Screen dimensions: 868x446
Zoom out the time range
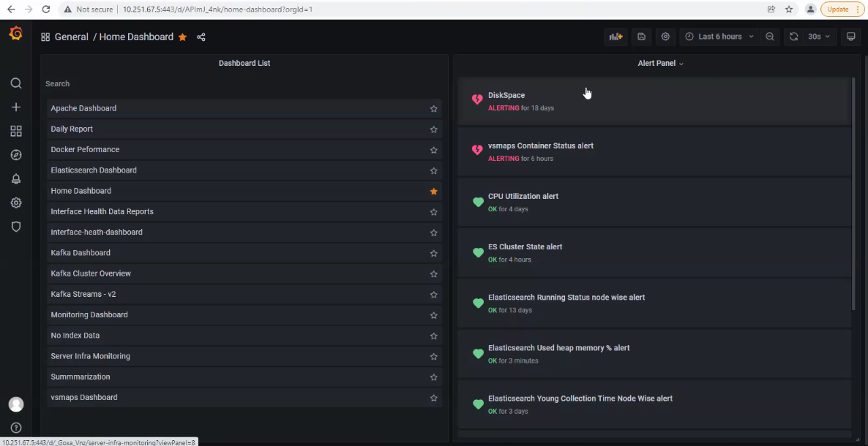point(769,37)
